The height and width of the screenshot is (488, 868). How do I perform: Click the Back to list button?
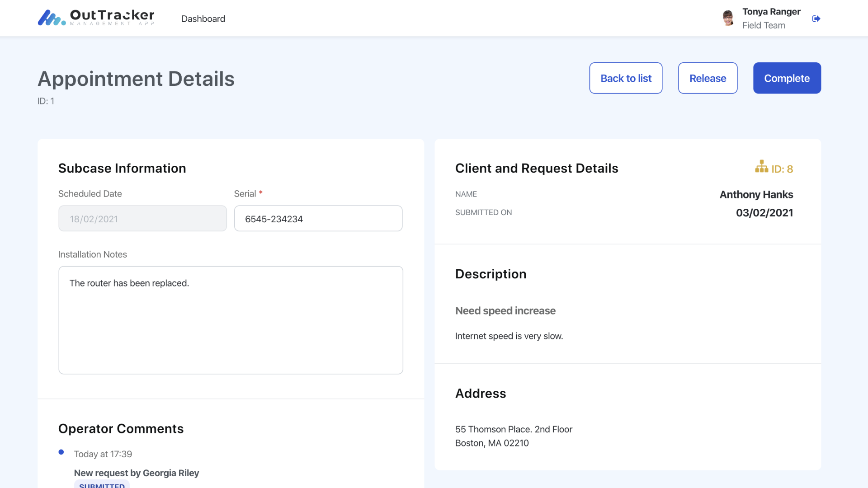[626, 78]
